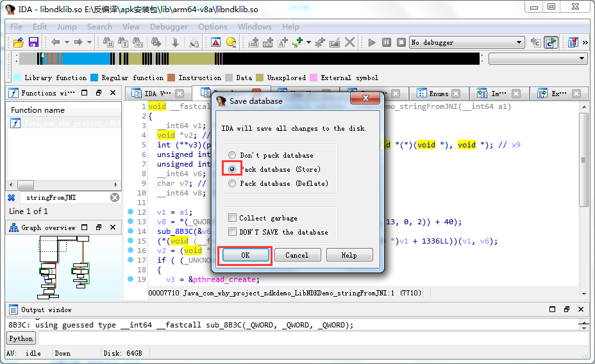Click the large X undefine icon
This screenshot has height=364, width=595.
click(x=349, y=42)
